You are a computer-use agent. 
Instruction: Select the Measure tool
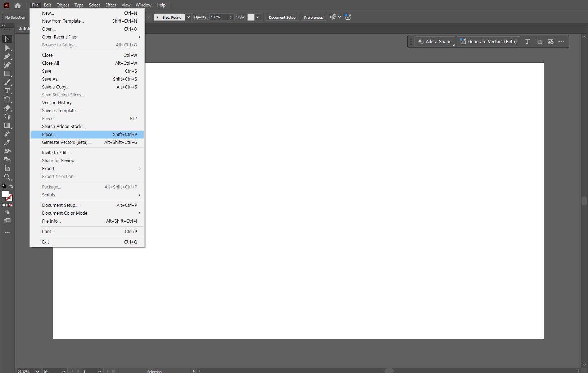pos(7,134)
